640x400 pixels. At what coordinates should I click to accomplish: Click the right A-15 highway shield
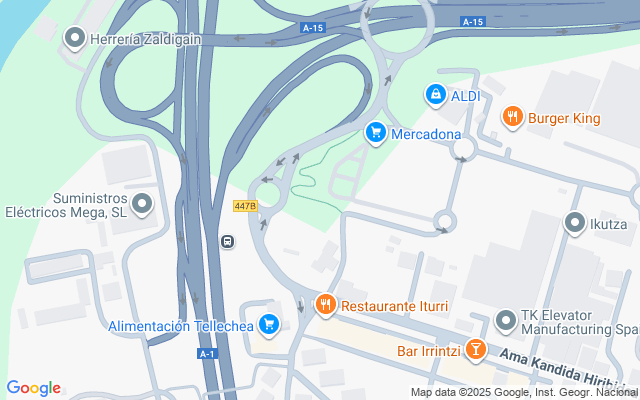[x=473, y=22]
